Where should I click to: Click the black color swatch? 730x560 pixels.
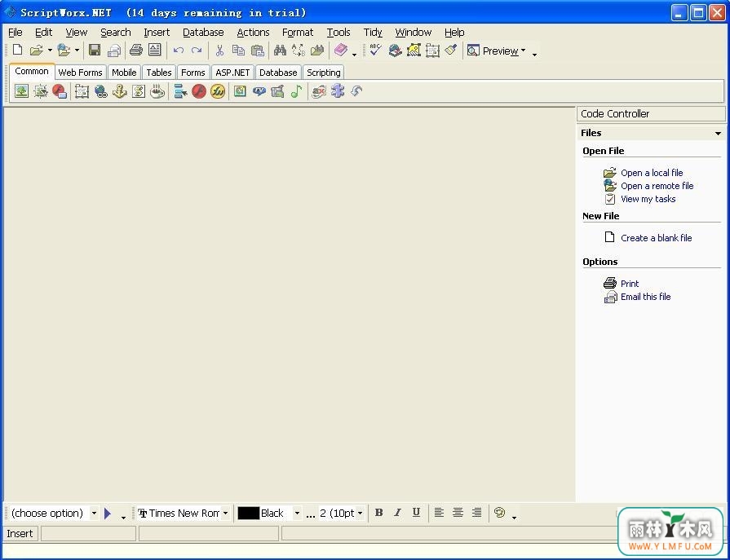pos(248,513)
